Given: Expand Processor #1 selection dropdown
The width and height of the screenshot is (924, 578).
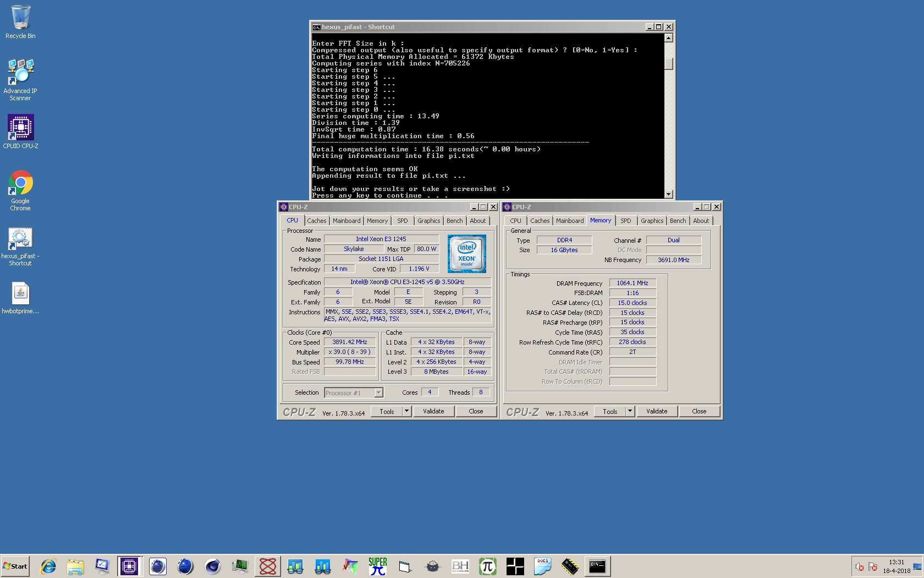Looking at the screenshot, I should pos(378,392).
